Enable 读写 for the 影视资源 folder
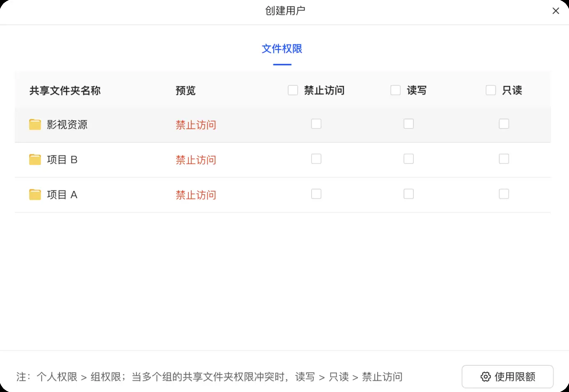 point(408,124)
